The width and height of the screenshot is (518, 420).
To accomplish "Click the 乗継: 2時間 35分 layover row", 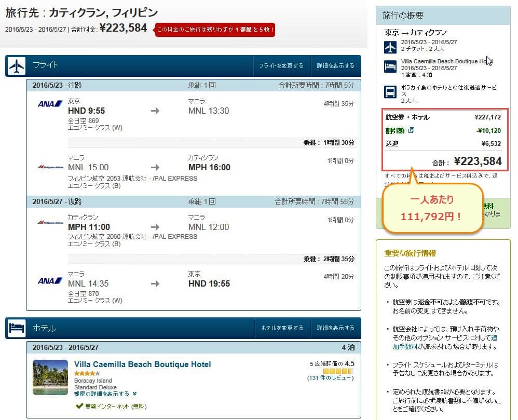I will tap(211, 259).
